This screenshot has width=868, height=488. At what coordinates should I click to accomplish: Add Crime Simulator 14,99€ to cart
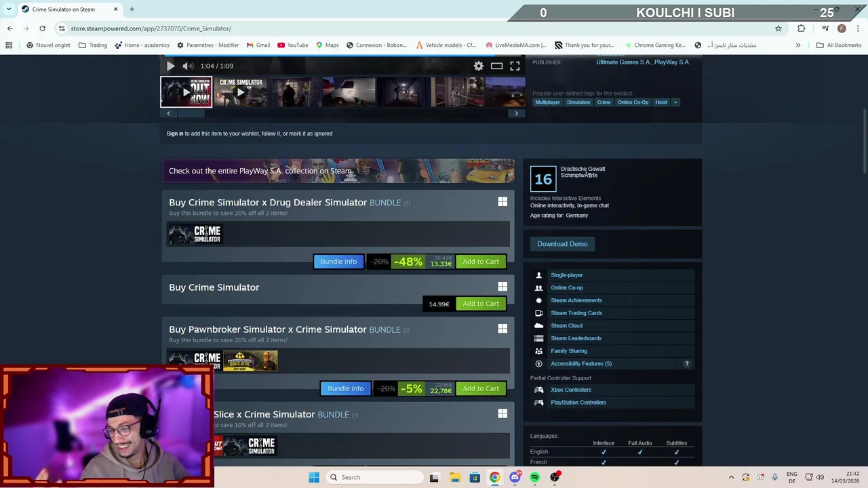pos(481,304)
